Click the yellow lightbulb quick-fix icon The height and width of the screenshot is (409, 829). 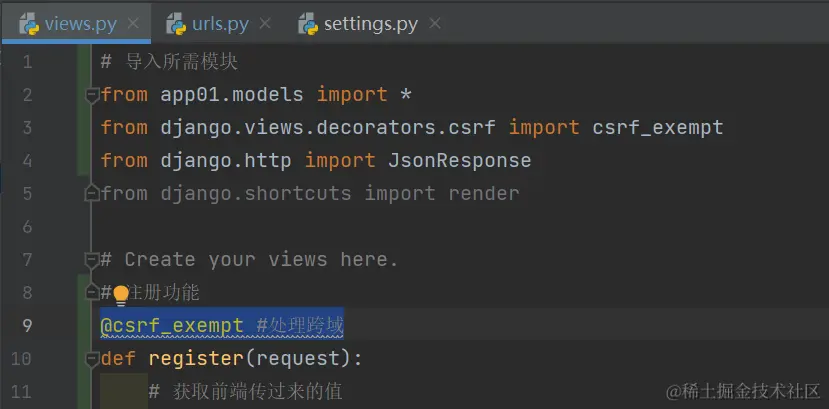tap(121, 295)
